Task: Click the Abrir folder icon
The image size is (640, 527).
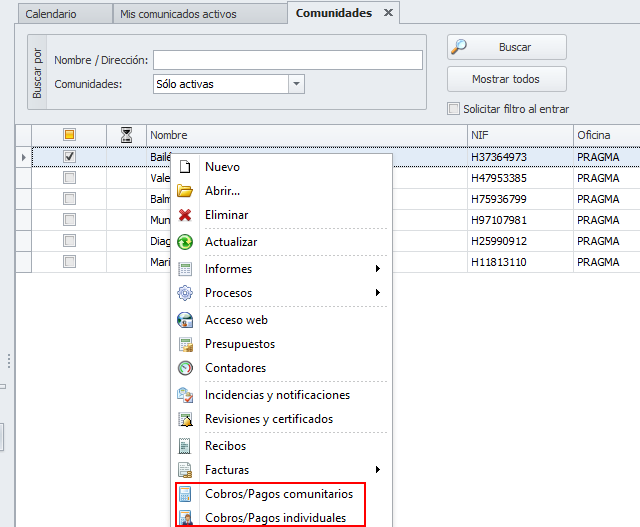Action: (x=185, y=191)
